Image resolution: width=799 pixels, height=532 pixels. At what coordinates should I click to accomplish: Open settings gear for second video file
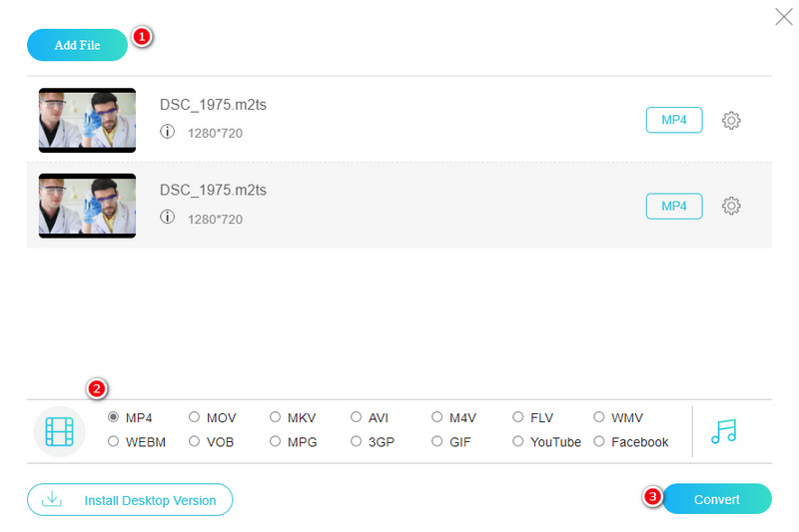pos(731,206)
